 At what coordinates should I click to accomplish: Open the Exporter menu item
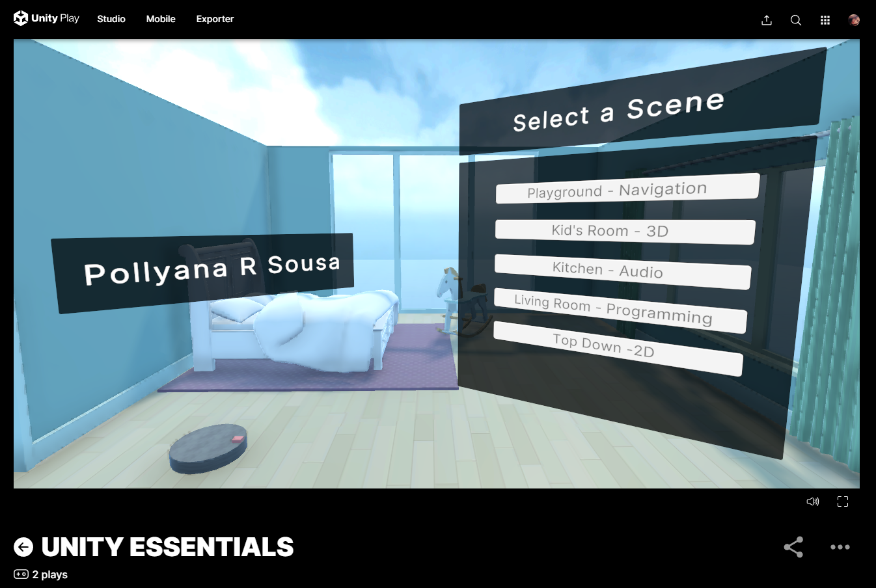[x=215, y=19]
